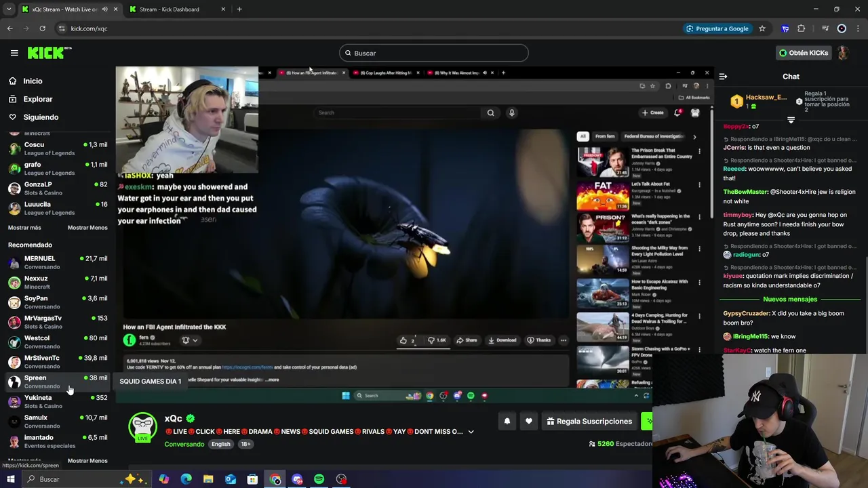
Task: Open browser extensions puzzle icon
Action: [x=802, y=28]
